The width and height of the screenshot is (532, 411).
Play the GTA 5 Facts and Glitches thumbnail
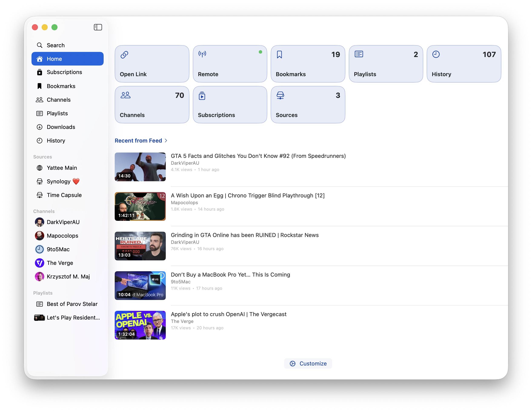pos(140,167)
